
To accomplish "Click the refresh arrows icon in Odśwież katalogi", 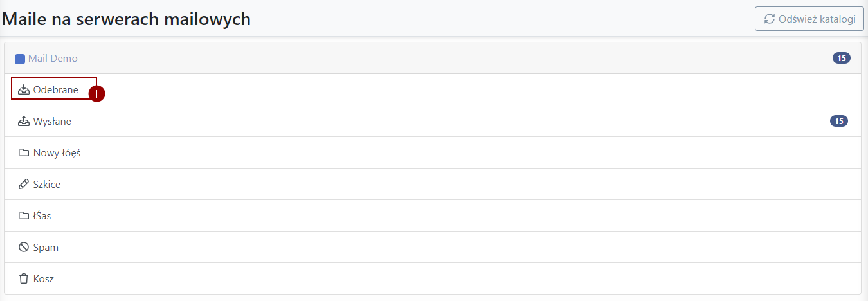I will 769,19.
